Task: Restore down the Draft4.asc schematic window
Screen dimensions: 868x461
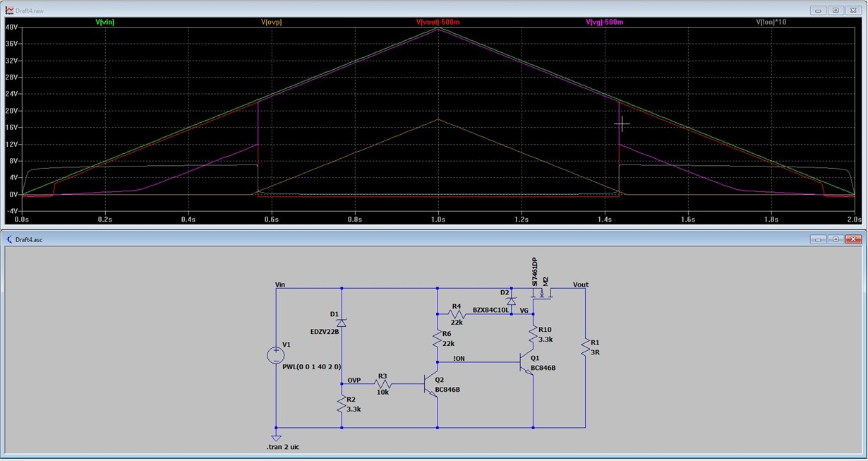Action: point(836,239)
